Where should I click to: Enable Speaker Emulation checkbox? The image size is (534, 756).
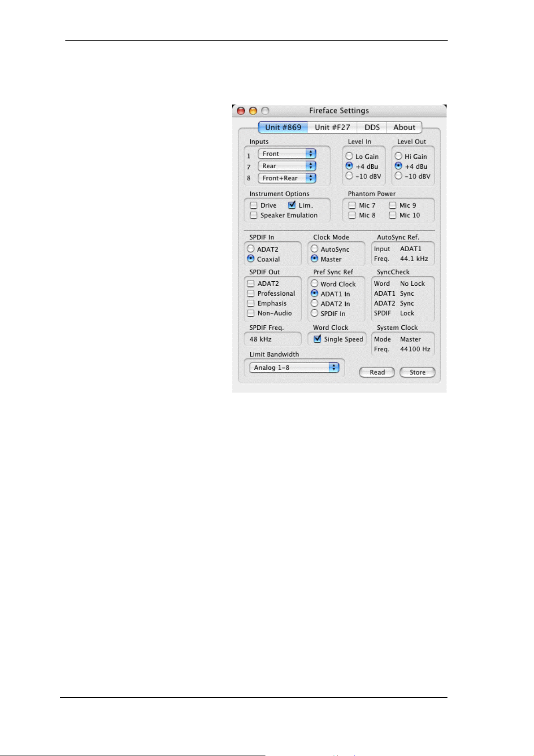pos(254,215)
